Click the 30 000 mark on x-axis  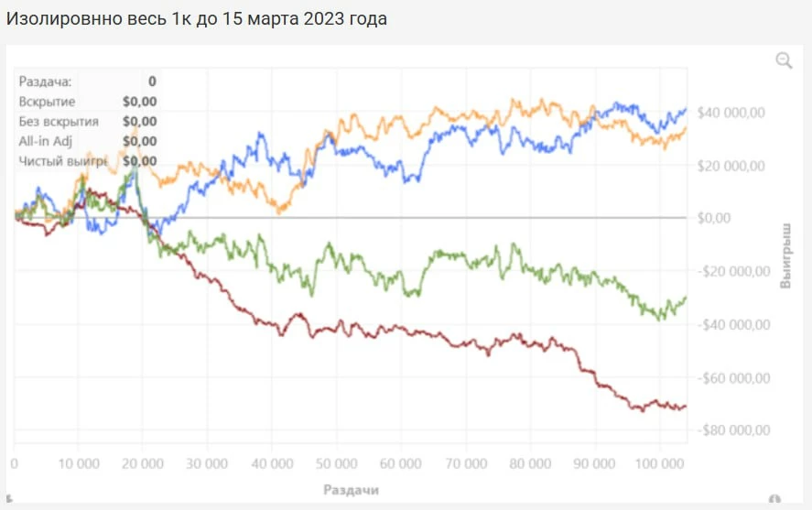click(209, 462)
